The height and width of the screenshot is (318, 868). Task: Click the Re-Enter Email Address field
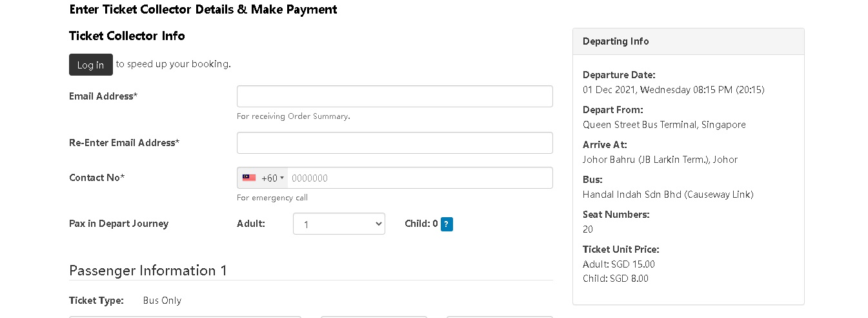click(394, 143)
